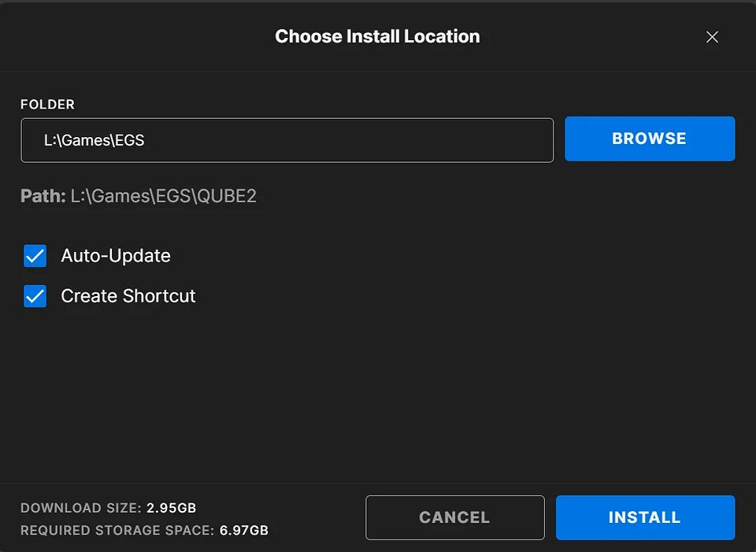Focus the folder path input field
This screenshot has height=552, width=756.
pos(287,140)
